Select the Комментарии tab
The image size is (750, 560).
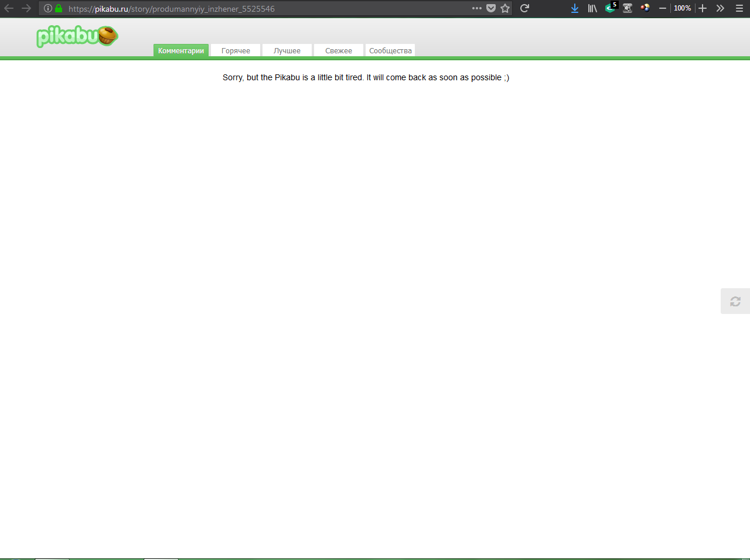[181, 50]
